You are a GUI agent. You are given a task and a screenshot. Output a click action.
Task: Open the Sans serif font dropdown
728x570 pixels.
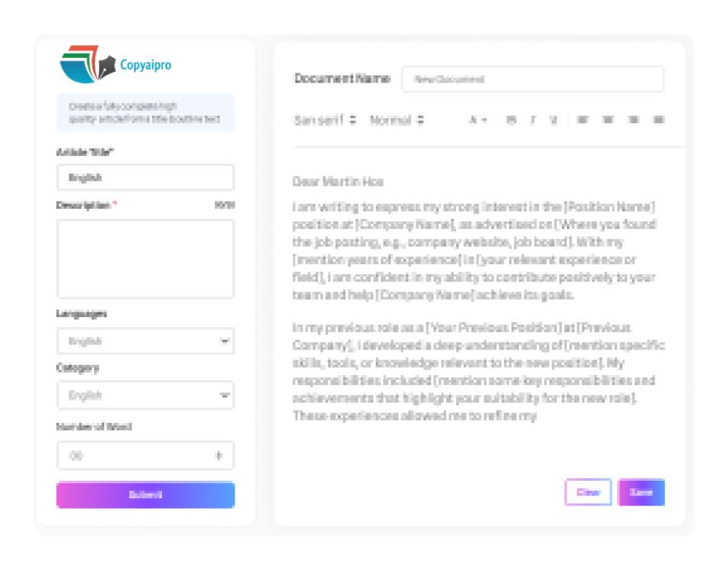click(325, 121)
